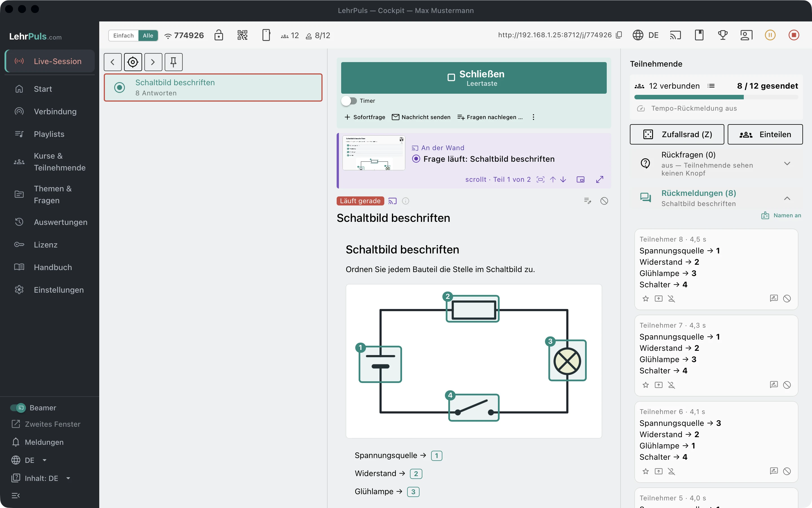Open presenter screen icon in top bar
812x508 pixels.
[x=746, y=35]
